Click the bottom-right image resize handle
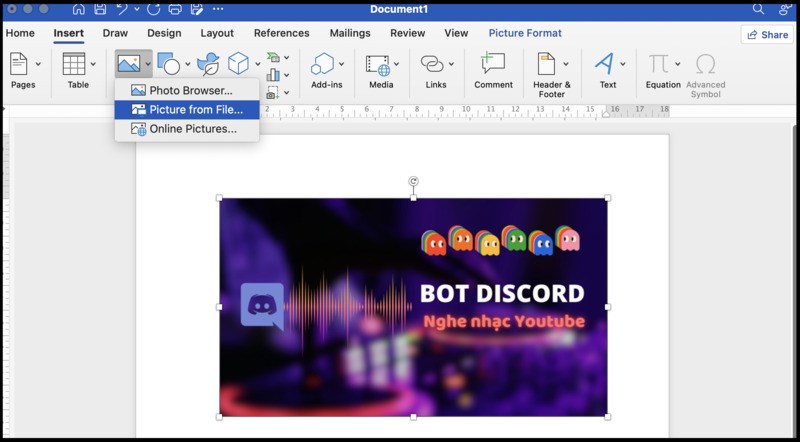 (x=608, y=417)
